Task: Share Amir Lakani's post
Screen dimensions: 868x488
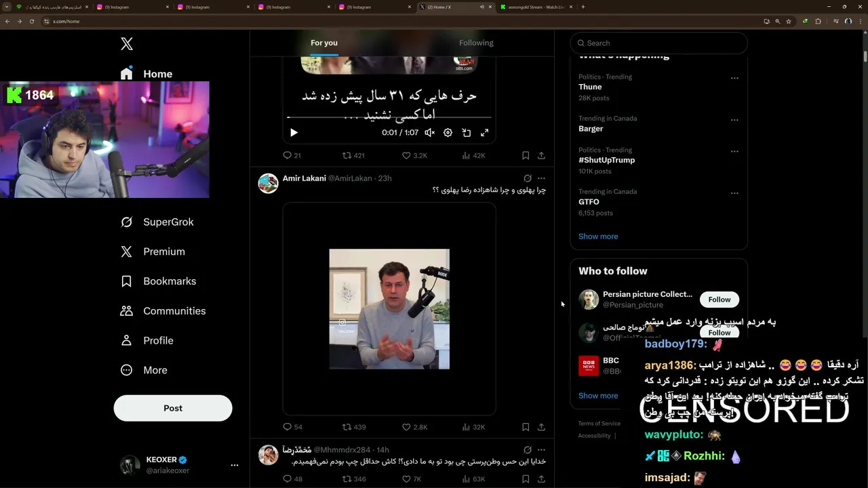Action: 541,427
